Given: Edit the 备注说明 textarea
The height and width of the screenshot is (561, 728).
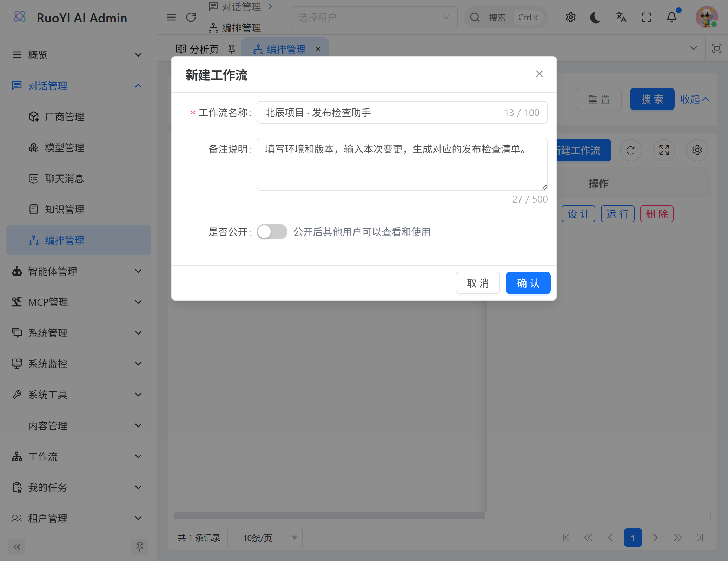Looking at the screenshot, I should tap(402, 164).
